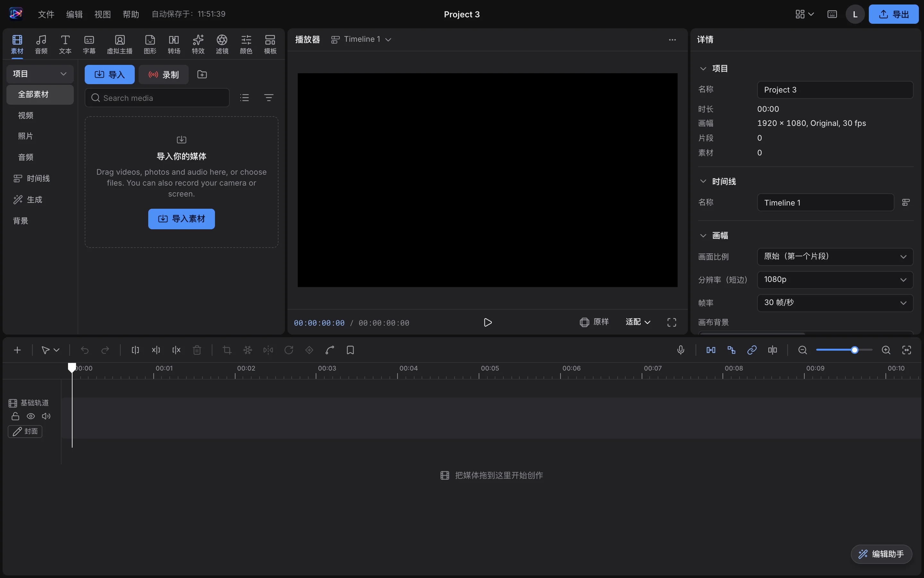Image resolution: width=924 pixels, height=578 pixels.
Task: Open the 视图 menu
Action: tap(102, 14)
